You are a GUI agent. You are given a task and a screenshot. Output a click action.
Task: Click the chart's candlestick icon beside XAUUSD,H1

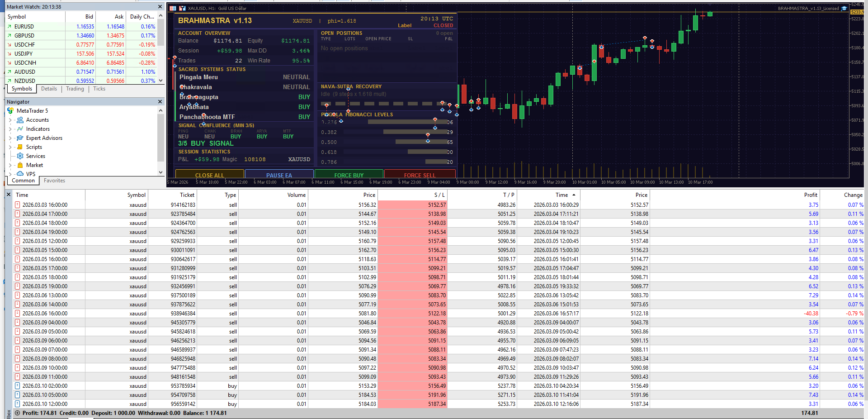(x=182, y=8)
